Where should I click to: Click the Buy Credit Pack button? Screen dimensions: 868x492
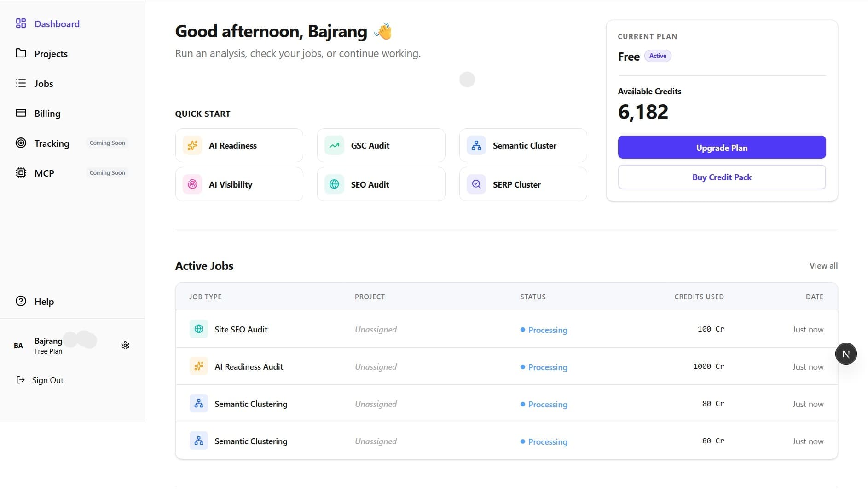pyautogui.click(x=722, y=177)
